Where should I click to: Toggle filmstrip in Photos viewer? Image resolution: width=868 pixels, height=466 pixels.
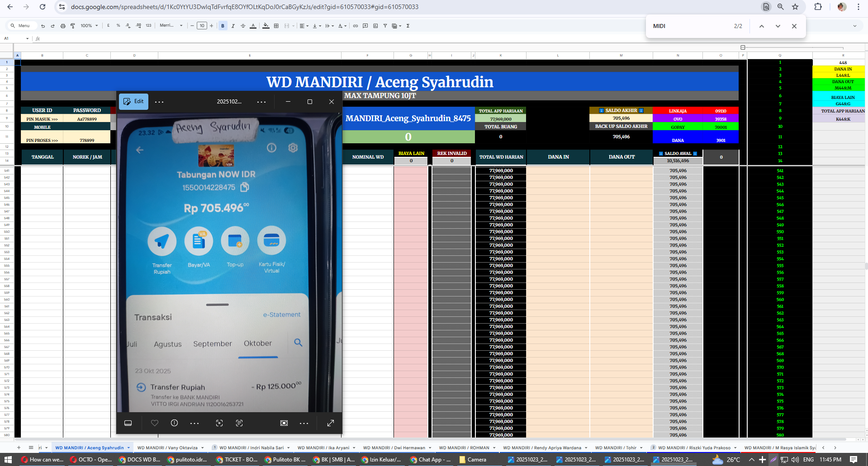(128, 423)
